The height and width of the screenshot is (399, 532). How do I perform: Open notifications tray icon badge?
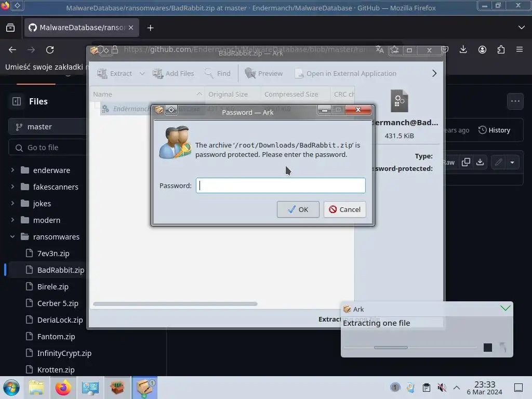(395, 387)
